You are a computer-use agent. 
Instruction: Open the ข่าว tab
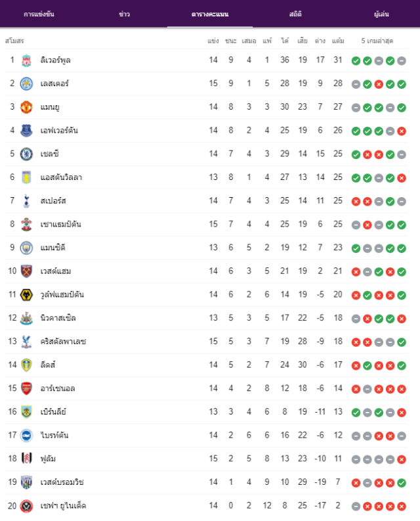pos(125,14)
